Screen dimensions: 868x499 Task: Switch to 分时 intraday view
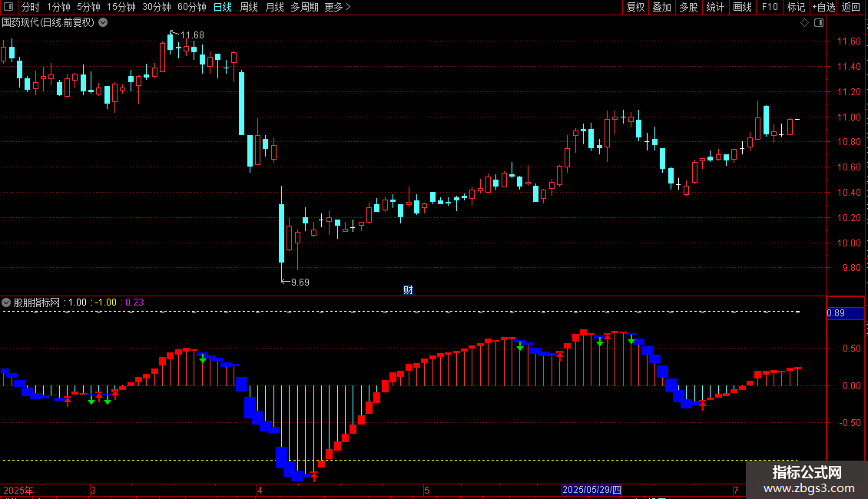click(x=30, y=7)
